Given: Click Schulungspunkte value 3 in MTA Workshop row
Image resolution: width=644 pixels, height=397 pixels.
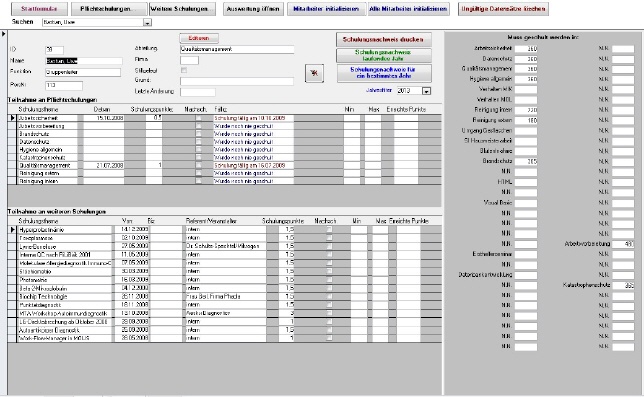Looking at the screenshot, I should point(286,313).
